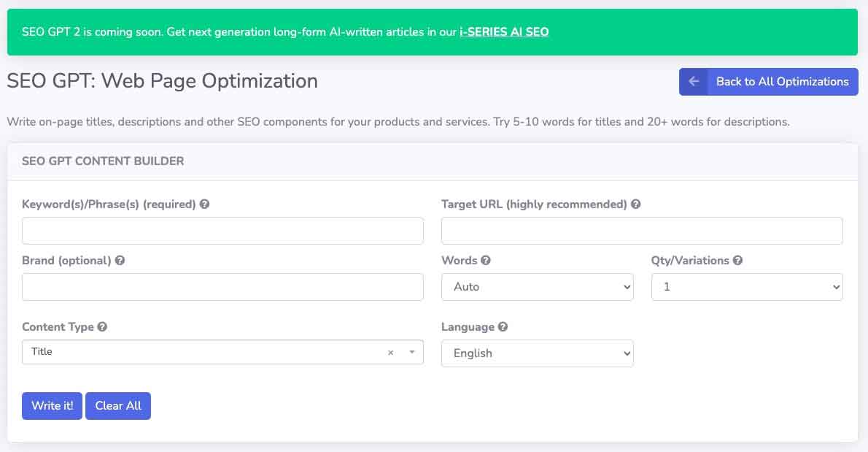Viewport: 868px width, 452px height.
Task: Click the help icon beside Brand (optional)
Action: pos(120,261)
